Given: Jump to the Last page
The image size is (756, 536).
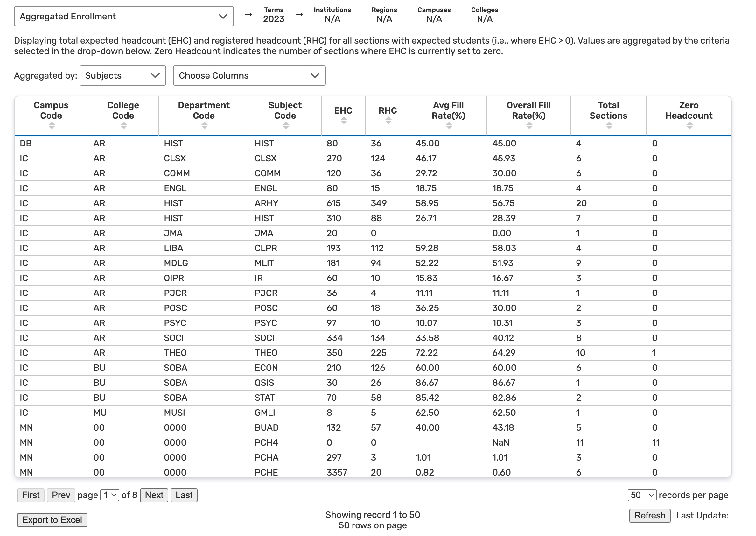Looking at the screenshot, I should [x=184, y=495].
